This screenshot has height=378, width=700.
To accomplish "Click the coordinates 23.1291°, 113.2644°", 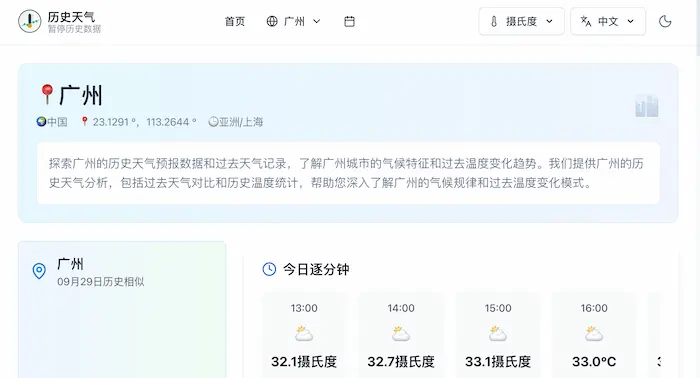I will tap(144, 122).
